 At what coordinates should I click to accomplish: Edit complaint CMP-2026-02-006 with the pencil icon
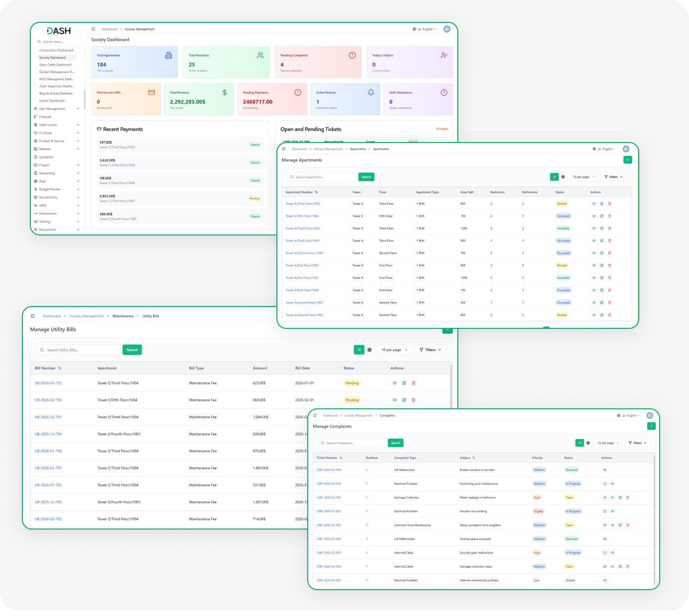click(620, 566)
